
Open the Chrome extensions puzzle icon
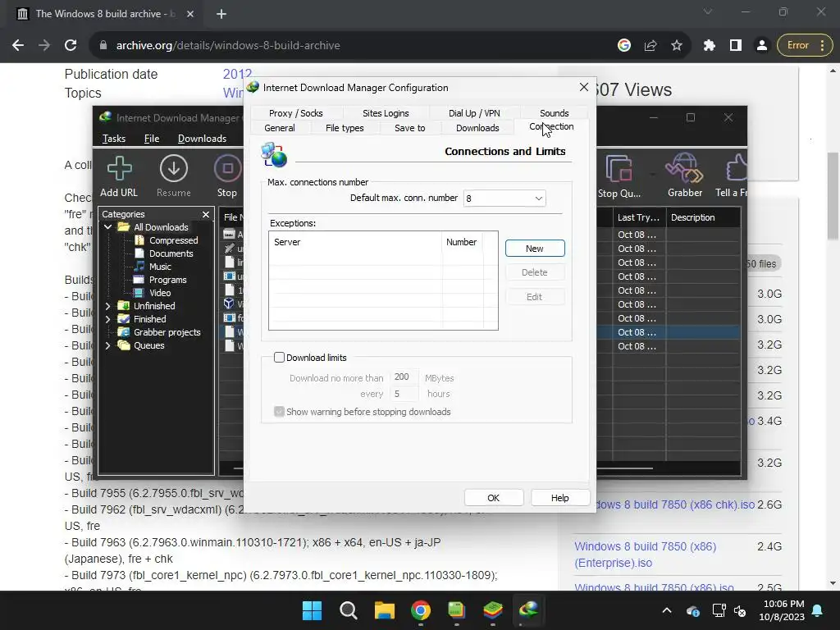710,46
